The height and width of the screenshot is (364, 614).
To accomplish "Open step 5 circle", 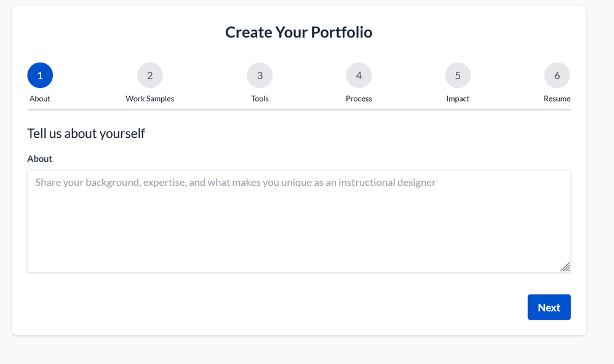I will click(x=458, y=76).
